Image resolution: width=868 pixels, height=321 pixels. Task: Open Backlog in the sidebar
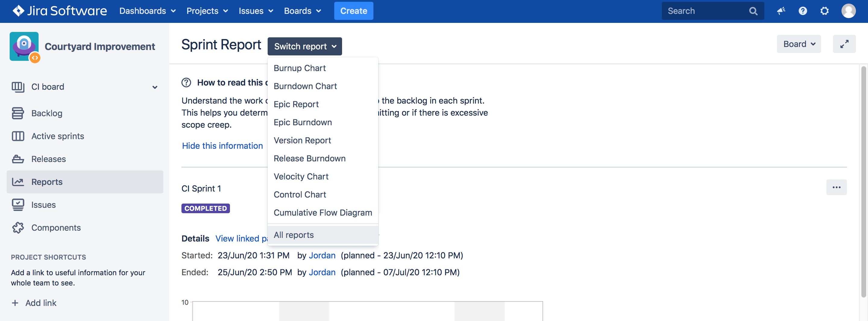pos(85,113)
